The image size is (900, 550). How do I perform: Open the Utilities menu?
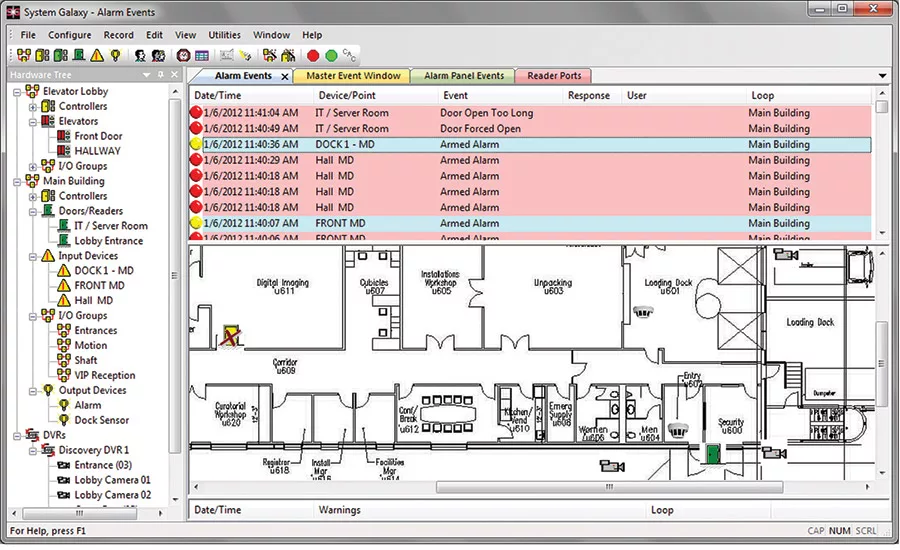tap(224, 35)
